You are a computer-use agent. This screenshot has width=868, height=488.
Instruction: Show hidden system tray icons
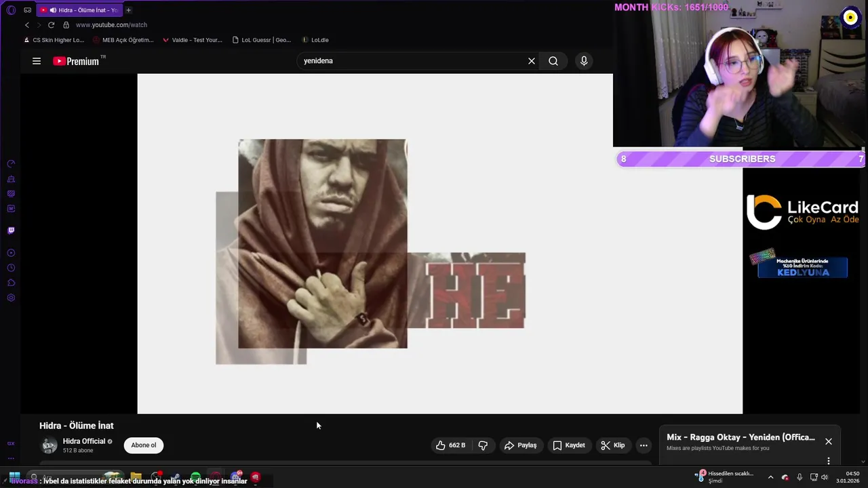770,477
